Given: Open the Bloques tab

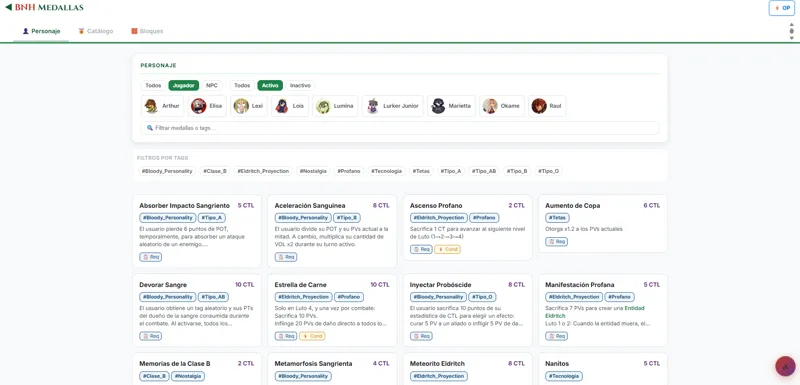Looking at the screenshot, I should (x=147, y=31).
